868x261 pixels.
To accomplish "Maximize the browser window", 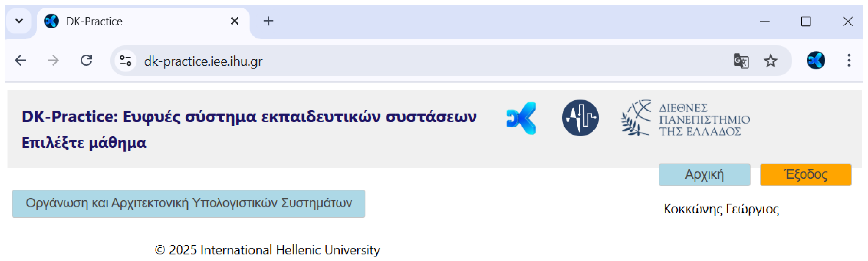I will click(x=805, y=21).
